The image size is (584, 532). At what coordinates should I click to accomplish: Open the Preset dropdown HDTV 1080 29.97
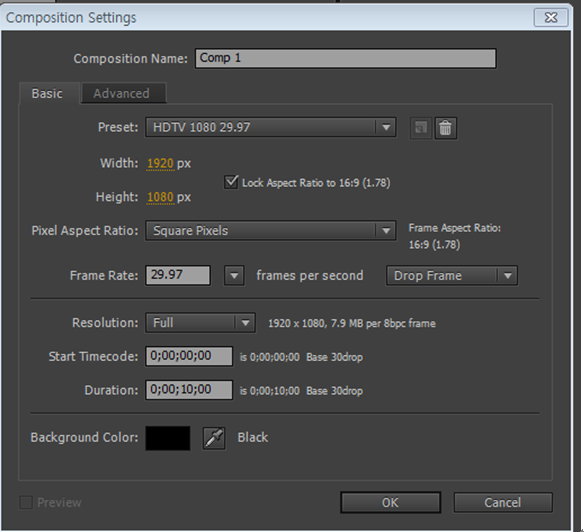click(270, 127)
